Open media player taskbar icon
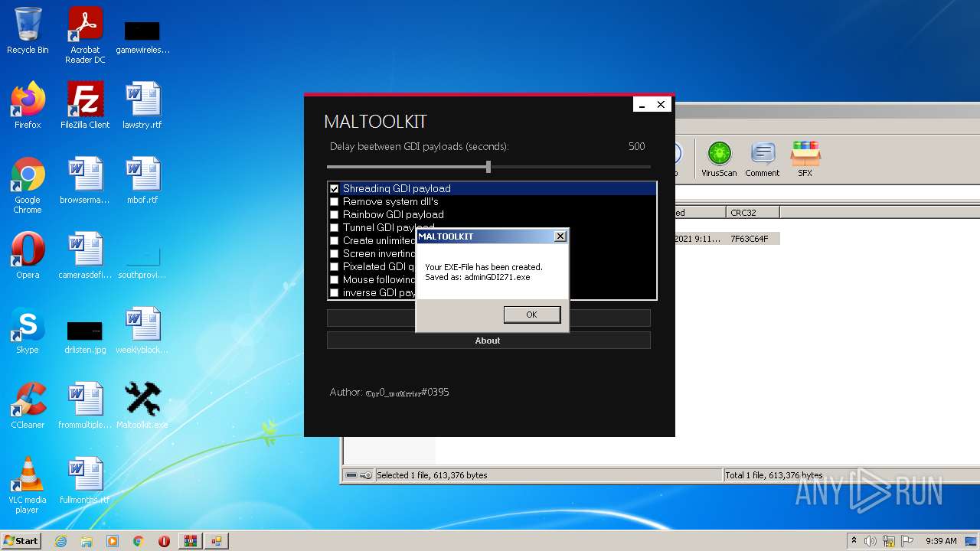 click(x=113, y=541)
